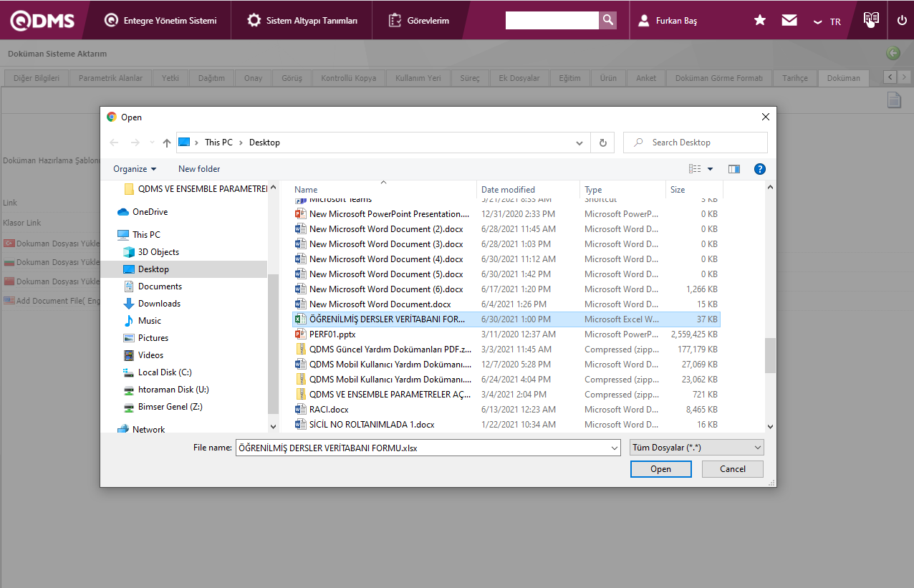Click the green back arrow icon
The height and width of the screenshot is (588, 914).
(893, 53)
